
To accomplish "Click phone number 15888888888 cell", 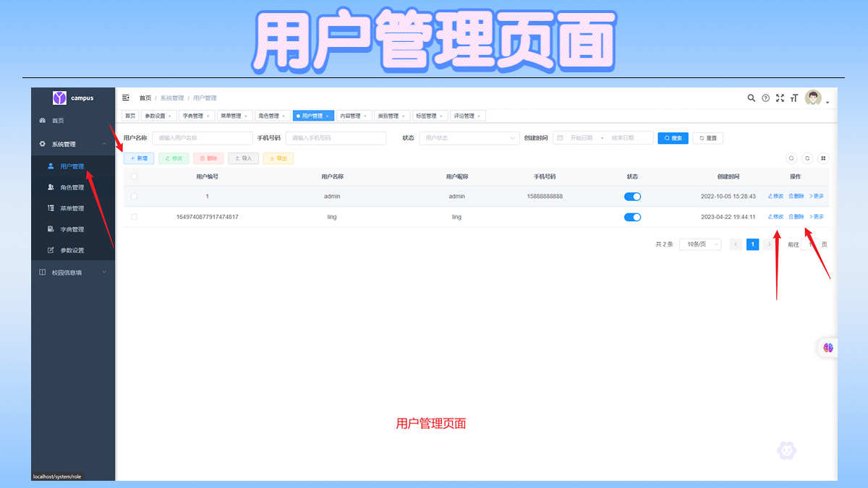I will click(545, 197).
